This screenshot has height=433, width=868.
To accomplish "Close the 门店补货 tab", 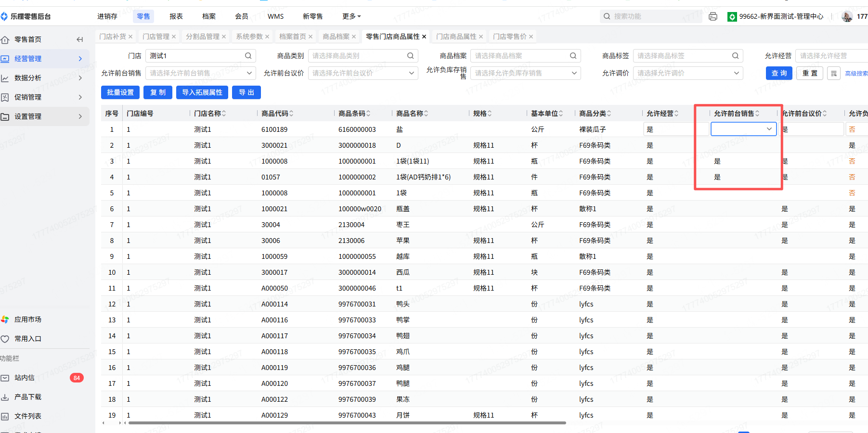I will [x=130, y=37].
